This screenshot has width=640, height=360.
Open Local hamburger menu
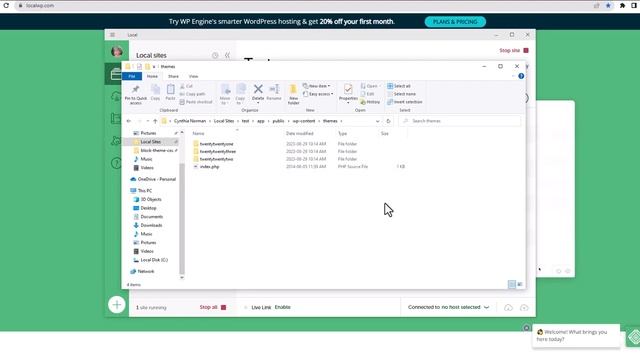click(x=112, y=35)
